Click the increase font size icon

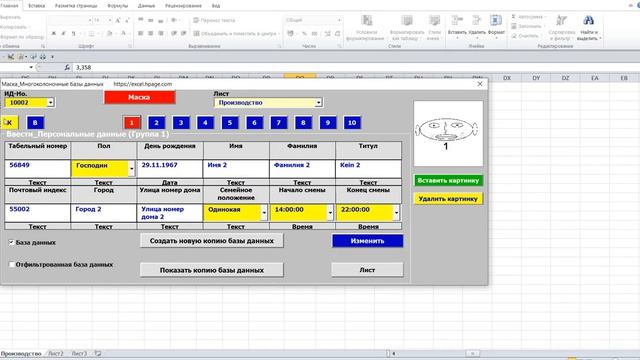click(x=118, y=20)
